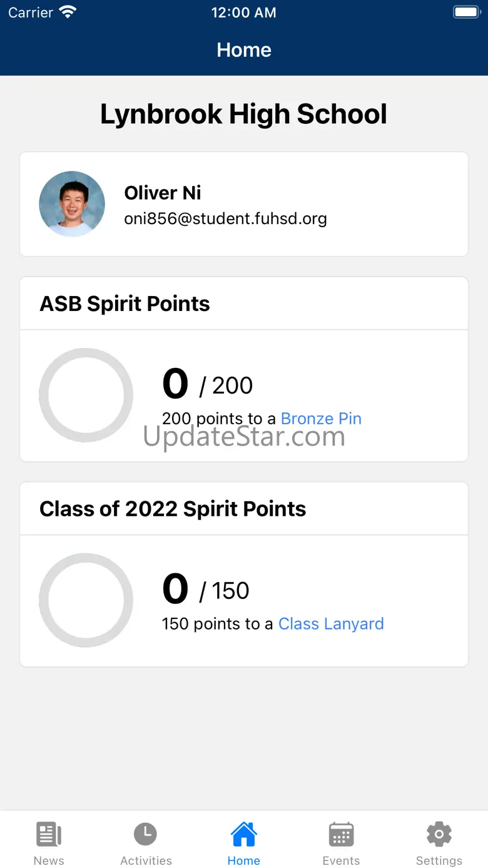Tap the student email address

[225, 218]
